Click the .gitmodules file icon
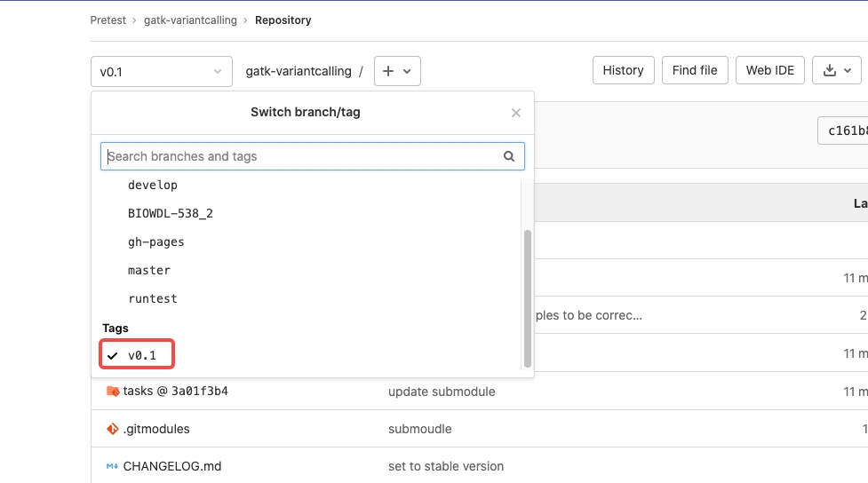This screenshot has height=483, width=868. 113,429
